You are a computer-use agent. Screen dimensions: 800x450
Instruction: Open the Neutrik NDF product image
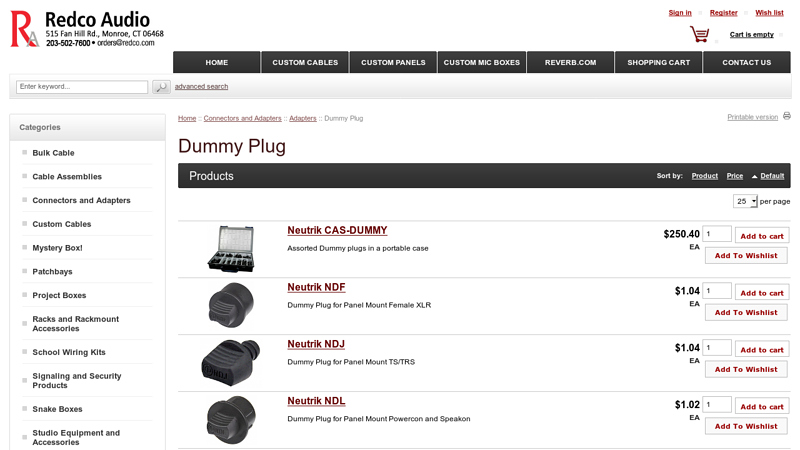(231, 305)
